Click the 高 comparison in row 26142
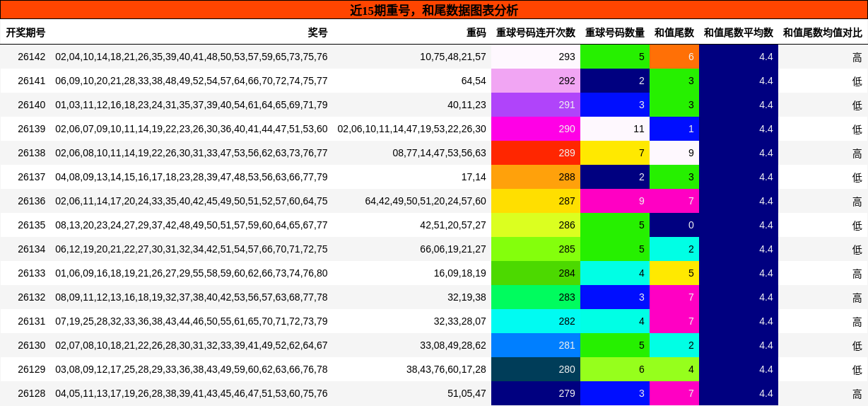Screen dimensions: 868x406 click(x=857, y=57)
